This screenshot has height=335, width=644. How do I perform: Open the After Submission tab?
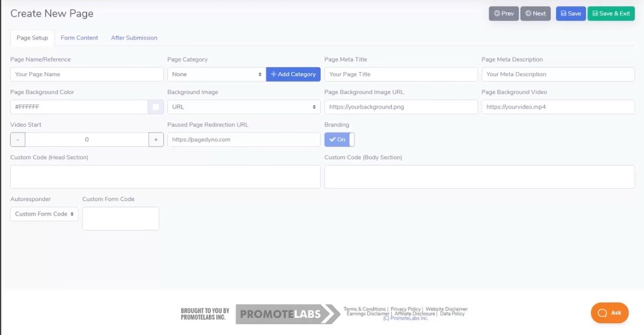coord(134,37)
